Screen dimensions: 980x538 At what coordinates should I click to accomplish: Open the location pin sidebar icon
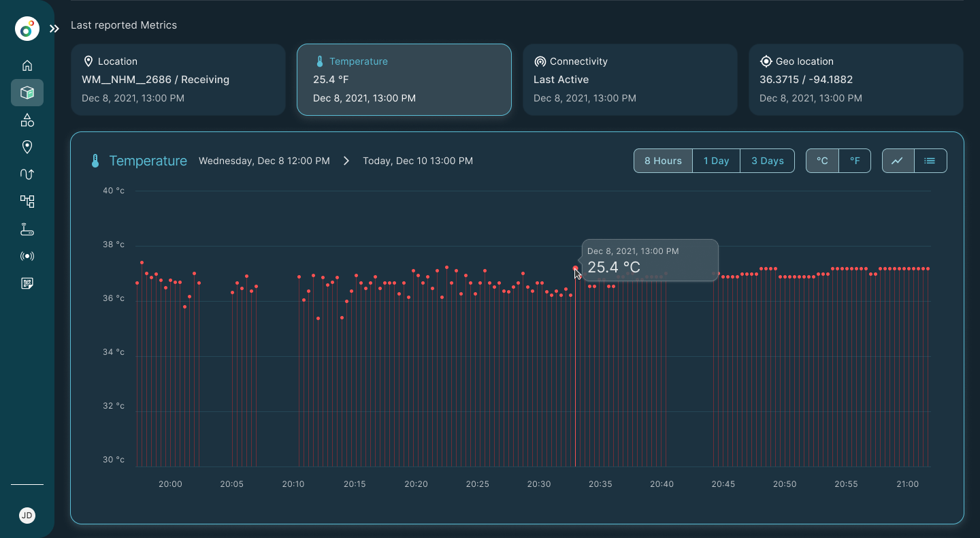[27, 147]
